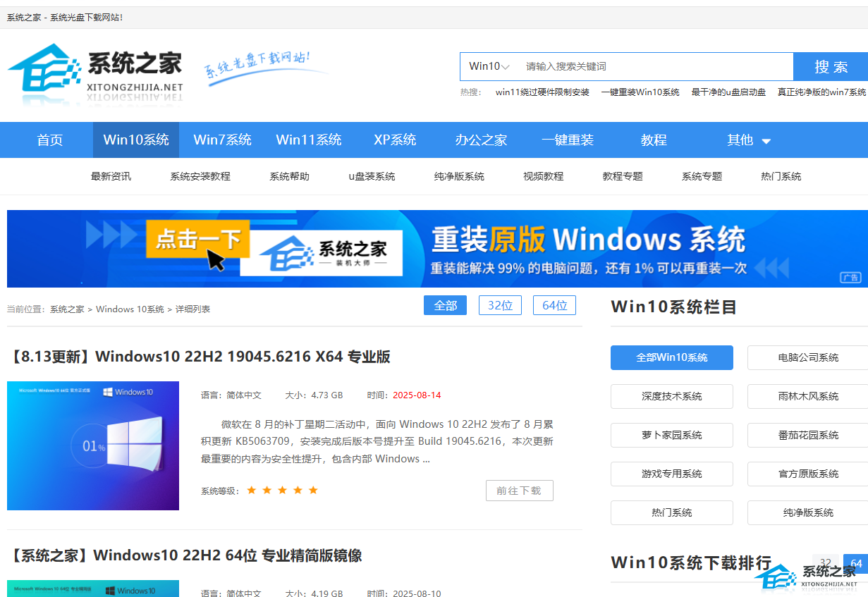Screen dimensions: 868x597
Task: Open 视频教程 sub-navigation link
Action: point(543,176)
